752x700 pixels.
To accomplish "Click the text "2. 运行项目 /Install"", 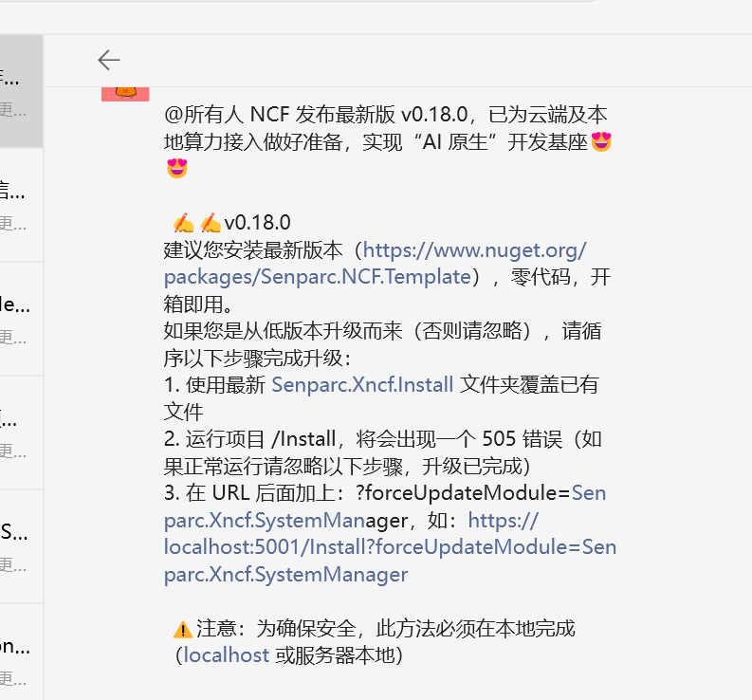I will (x=249, y=438).
